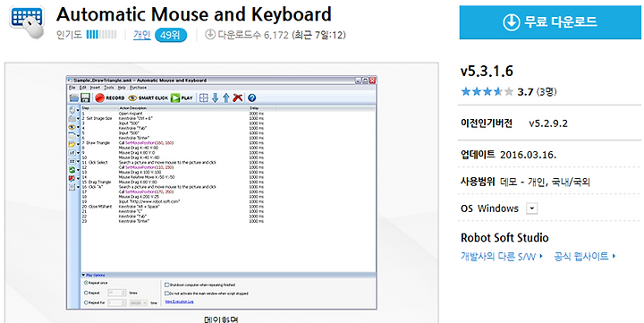Click the 'if' condition sidebar icon
The height and width of the screenshot is (323, 644).
point(73,153)
